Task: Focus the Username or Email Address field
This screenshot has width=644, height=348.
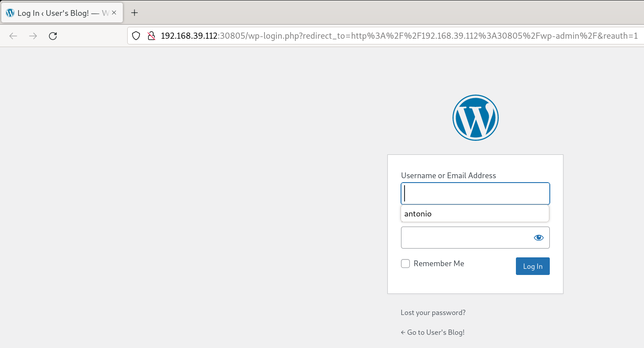Action: 475,194
